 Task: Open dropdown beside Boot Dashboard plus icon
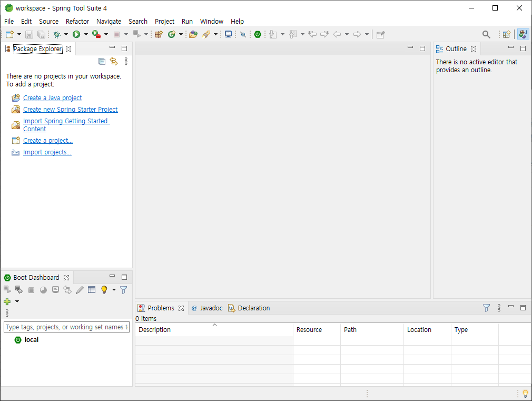pos(17,301)
